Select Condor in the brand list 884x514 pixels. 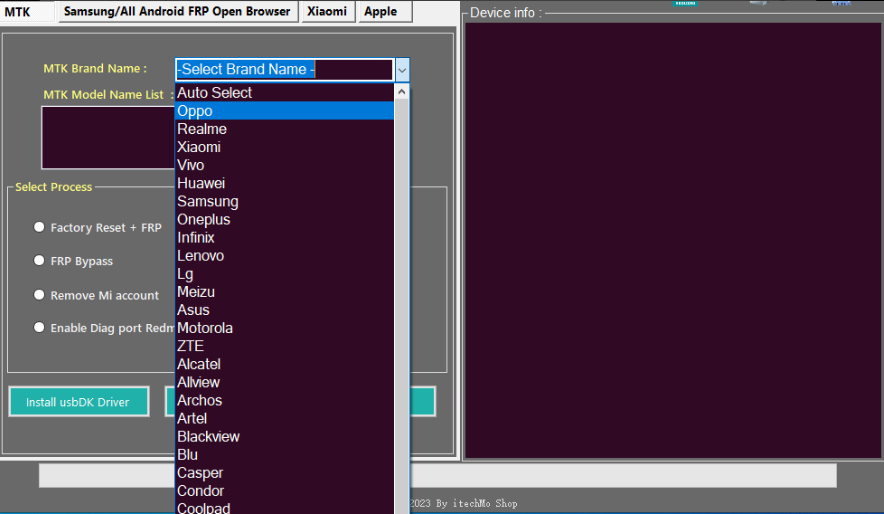[x=285, y=491]
